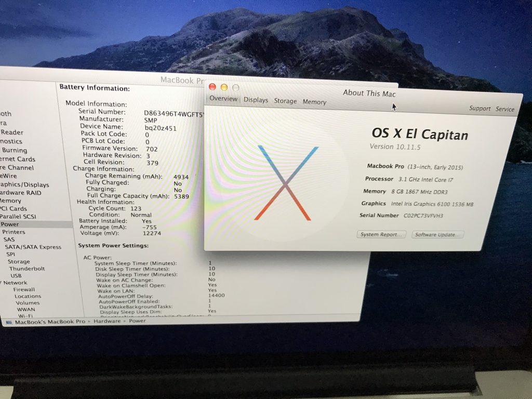
Task: Click the serial number C02PC73VFVH3
Action: click(423, 216)
